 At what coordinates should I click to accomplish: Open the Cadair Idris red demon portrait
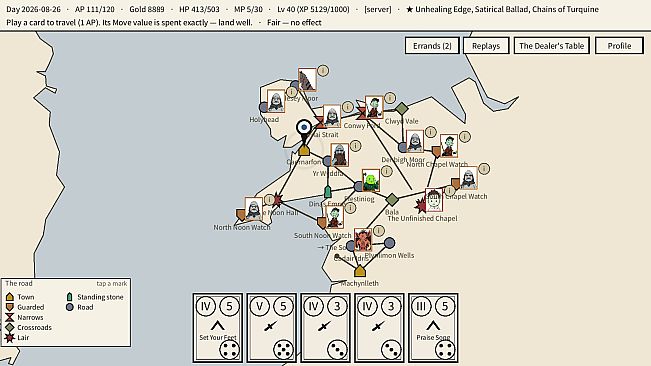point(363,239)
